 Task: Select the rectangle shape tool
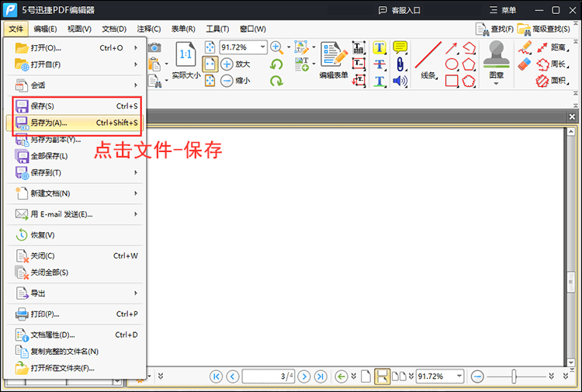click(452, 81)
